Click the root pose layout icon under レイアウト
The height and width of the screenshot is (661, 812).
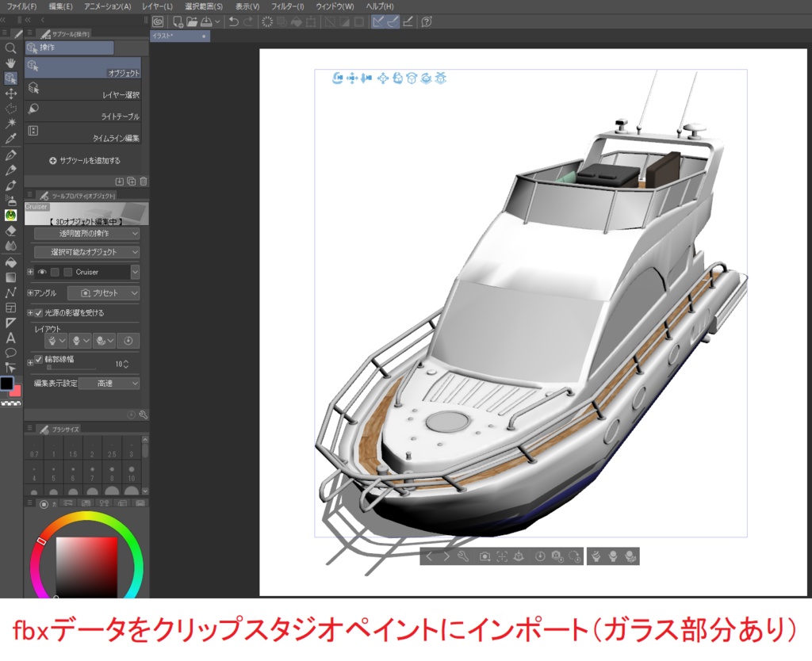point(54,341)
